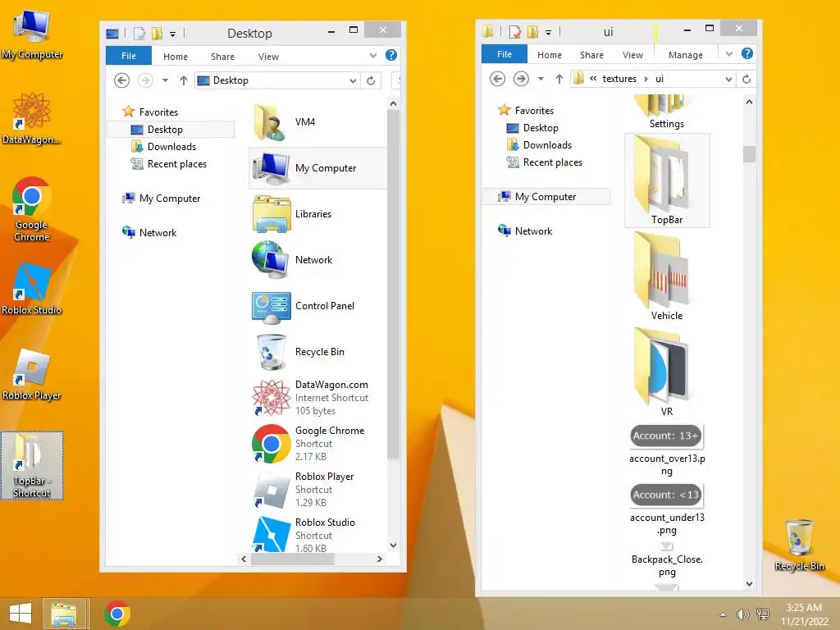
Task: Open recent locations dropdown in Desktop window
Action: pos(166,80)
